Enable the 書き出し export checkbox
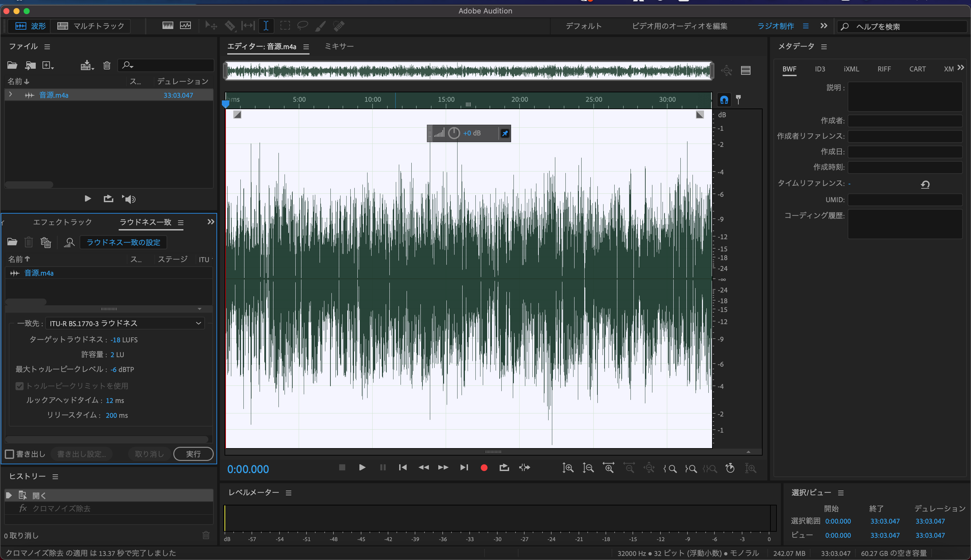The width and height of the screenshot is (971, 560). coord(10,454)
